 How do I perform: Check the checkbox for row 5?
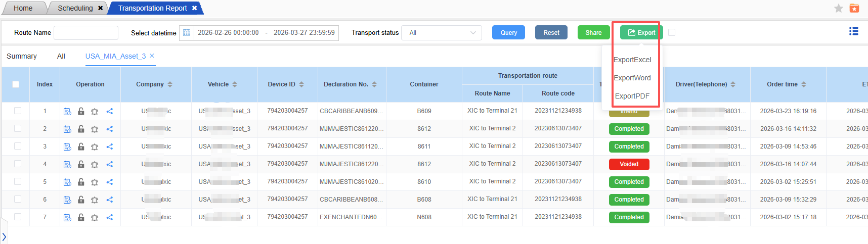pos(18,181)
